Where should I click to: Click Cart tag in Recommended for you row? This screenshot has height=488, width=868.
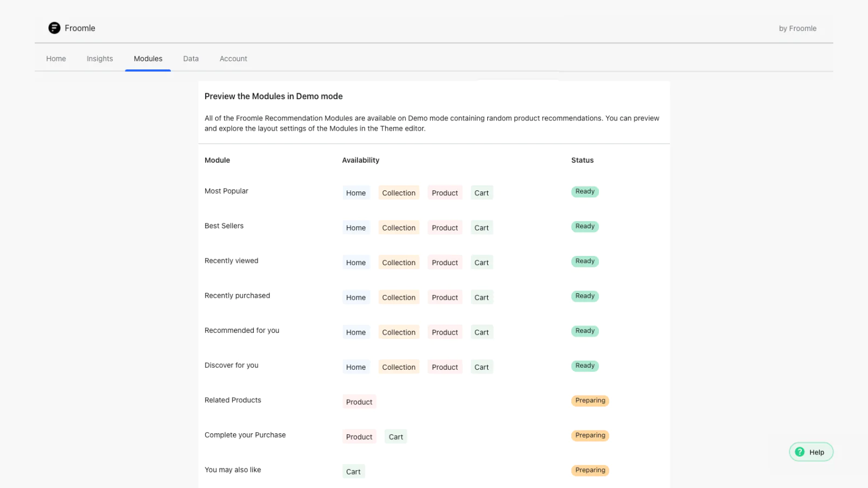point(482,332)
